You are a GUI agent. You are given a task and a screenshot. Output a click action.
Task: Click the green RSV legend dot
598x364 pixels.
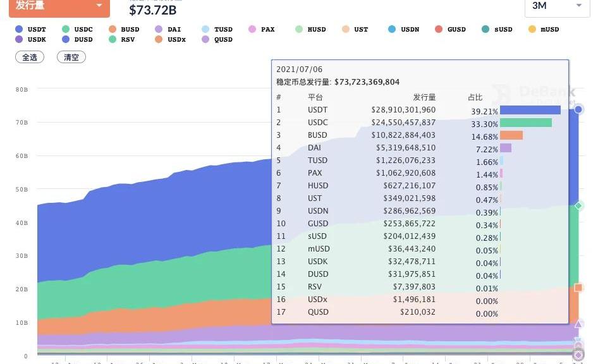point(113,39)
